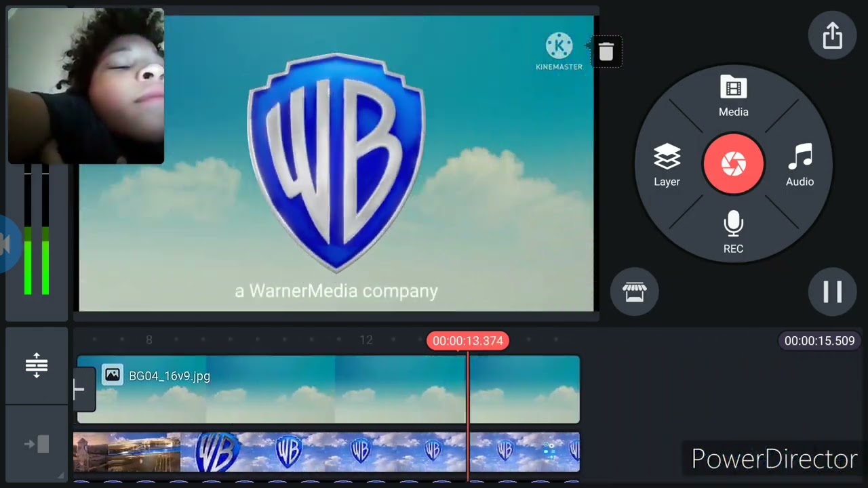Pause playback of the project
Image resolution: width=868 pixels, height=488 pixels.
(832, 292)
